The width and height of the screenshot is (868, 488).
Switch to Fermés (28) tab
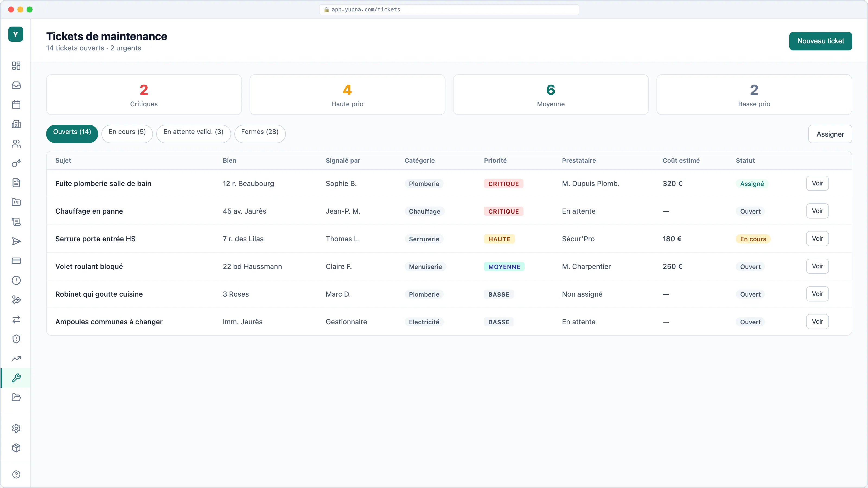click(x=260, y=134)
